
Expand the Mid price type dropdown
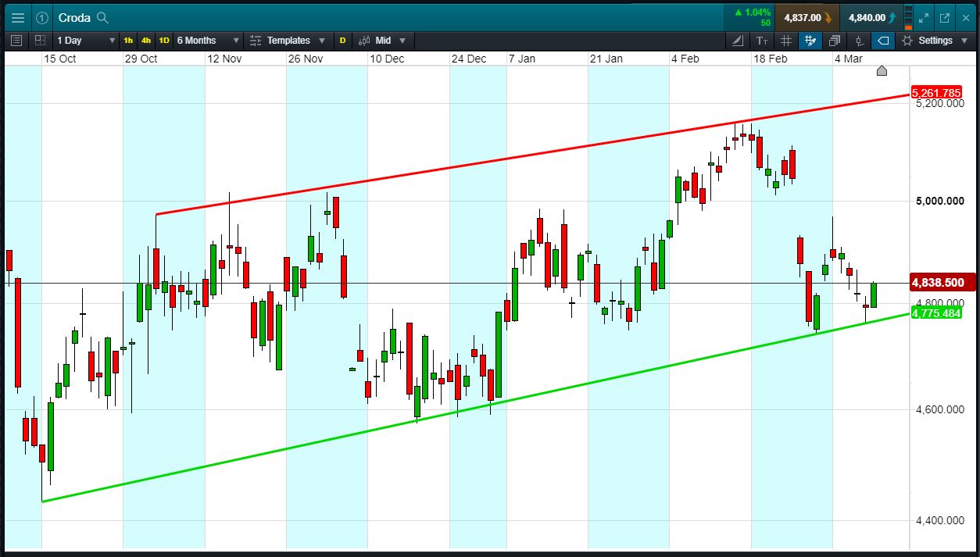[402, 41]
